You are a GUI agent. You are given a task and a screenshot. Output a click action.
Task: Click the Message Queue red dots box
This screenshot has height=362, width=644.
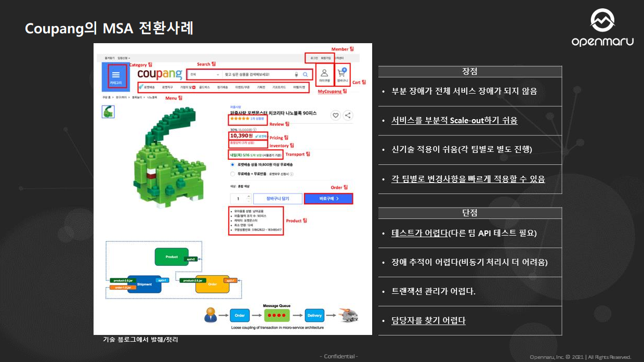click(277, 315)
